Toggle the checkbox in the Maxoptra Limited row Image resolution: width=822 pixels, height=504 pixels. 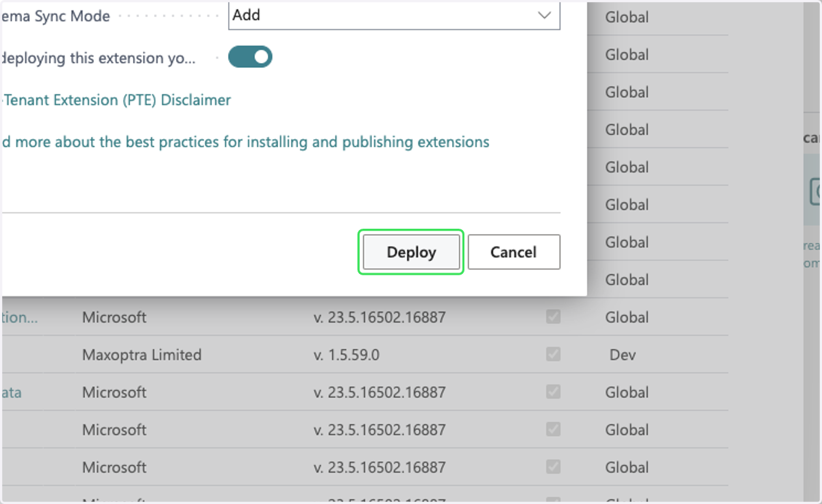click(x=553, y=355)
